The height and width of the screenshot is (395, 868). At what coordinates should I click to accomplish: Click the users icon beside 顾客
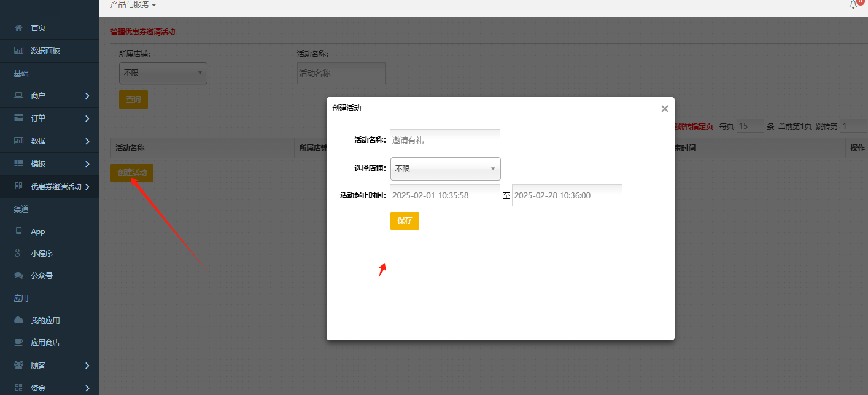18,365
